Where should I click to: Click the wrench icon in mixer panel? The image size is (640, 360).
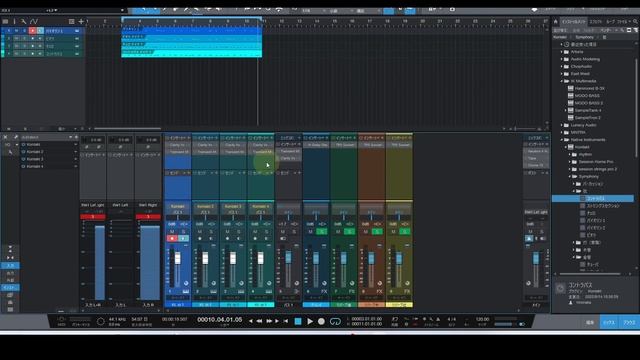(16, 137)
